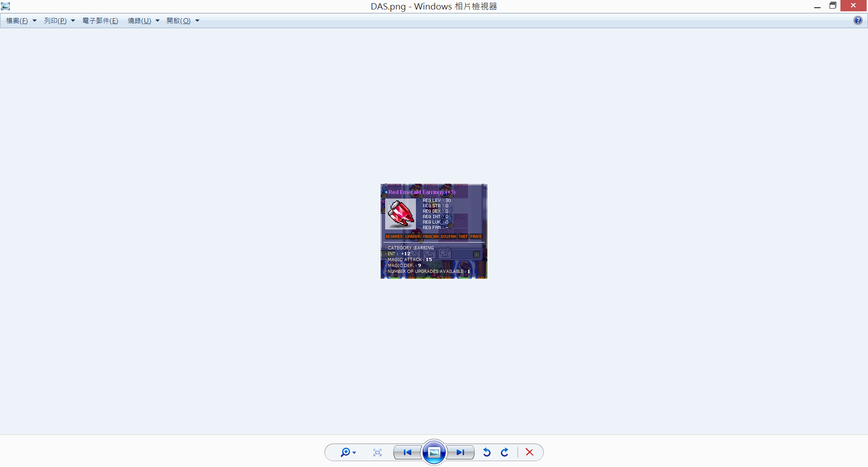This screenshot has height=467, width=868.
Task: Rotate image clockwise
Action: coord(505,452)
